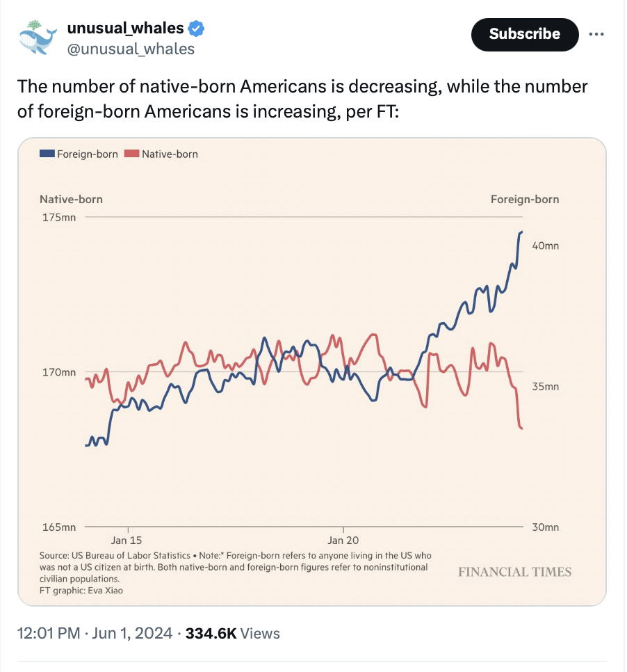This screenshot has height=672, width=627.
Task: Open the unusual_whales display name link
Action: tap(125, 29)
